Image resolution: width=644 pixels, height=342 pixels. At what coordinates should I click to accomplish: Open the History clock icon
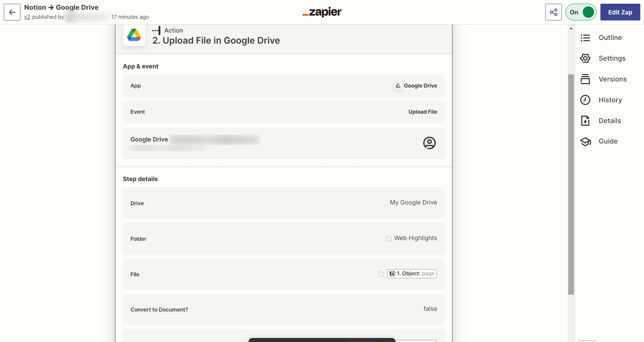(x=585, y=100)
